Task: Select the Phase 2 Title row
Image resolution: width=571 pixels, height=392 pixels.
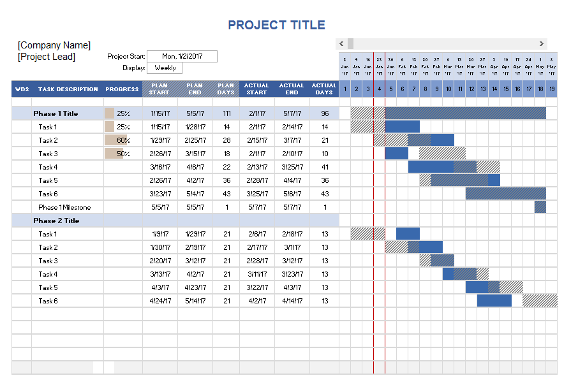Action: [x=56, y=221]
